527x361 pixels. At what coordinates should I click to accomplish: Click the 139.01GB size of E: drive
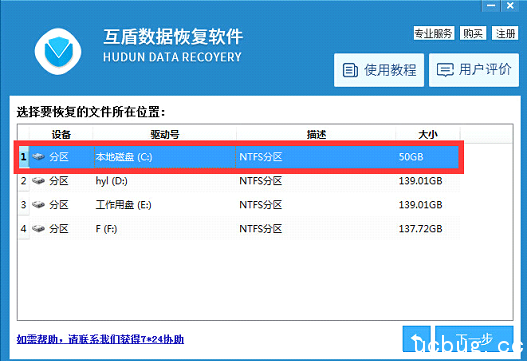[420, 205]
